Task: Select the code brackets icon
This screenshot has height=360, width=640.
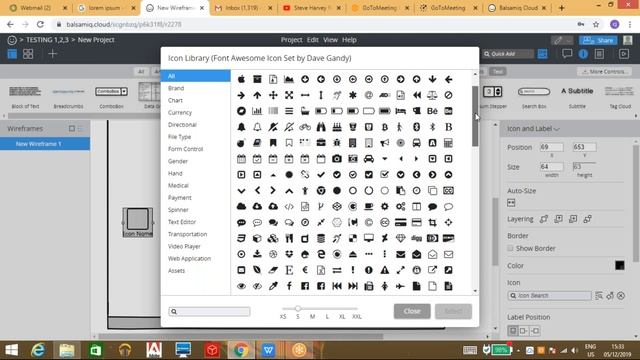Action: click(289, 207)
